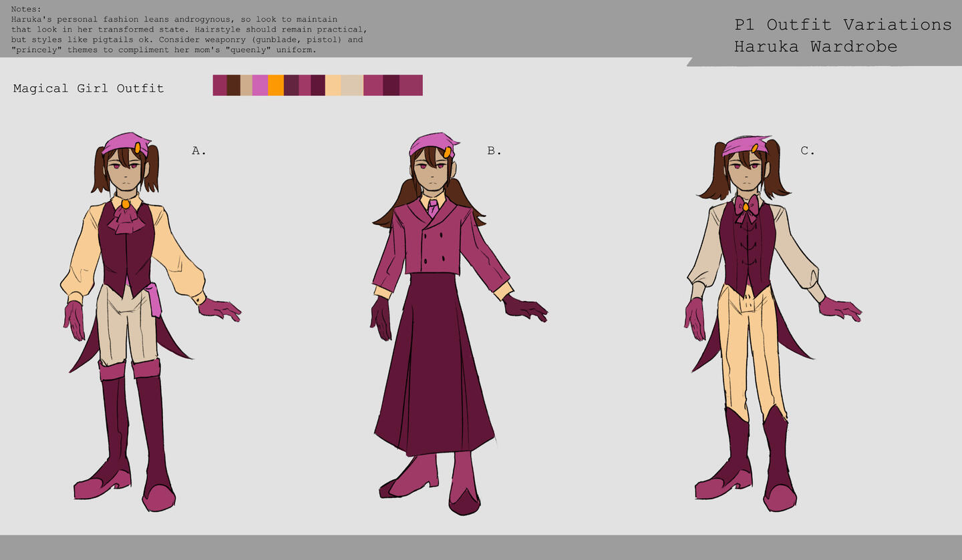962x560 pixels.
Task: Pick the dark brown palette swatch
Action: (x=234, y=85)
